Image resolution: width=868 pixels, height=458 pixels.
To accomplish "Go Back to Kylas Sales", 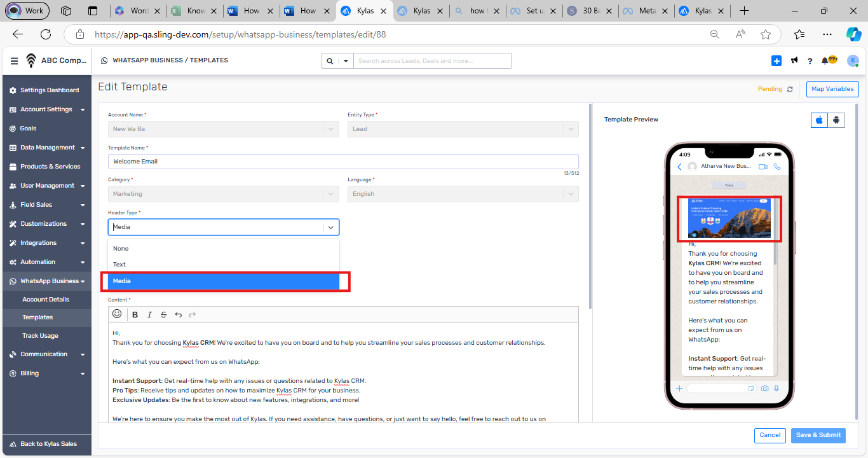I will (46, 444).
